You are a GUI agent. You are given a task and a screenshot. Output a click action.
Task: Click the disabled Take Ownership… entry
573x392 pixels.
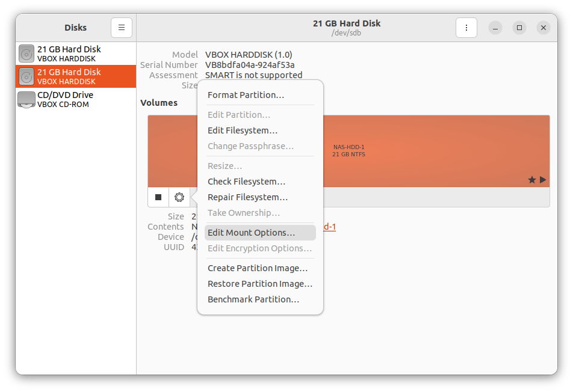260,213
